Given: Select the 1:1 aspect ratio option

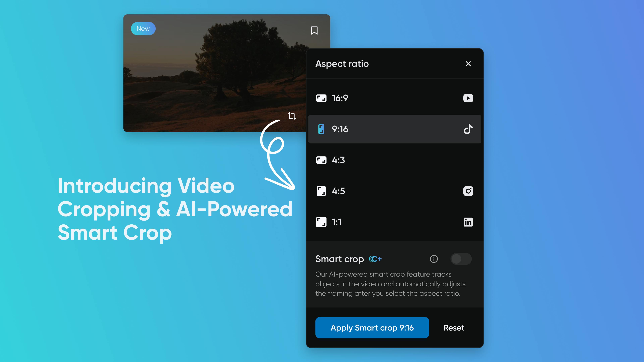Looking at the screenshot, I should [x=395, y=222].
